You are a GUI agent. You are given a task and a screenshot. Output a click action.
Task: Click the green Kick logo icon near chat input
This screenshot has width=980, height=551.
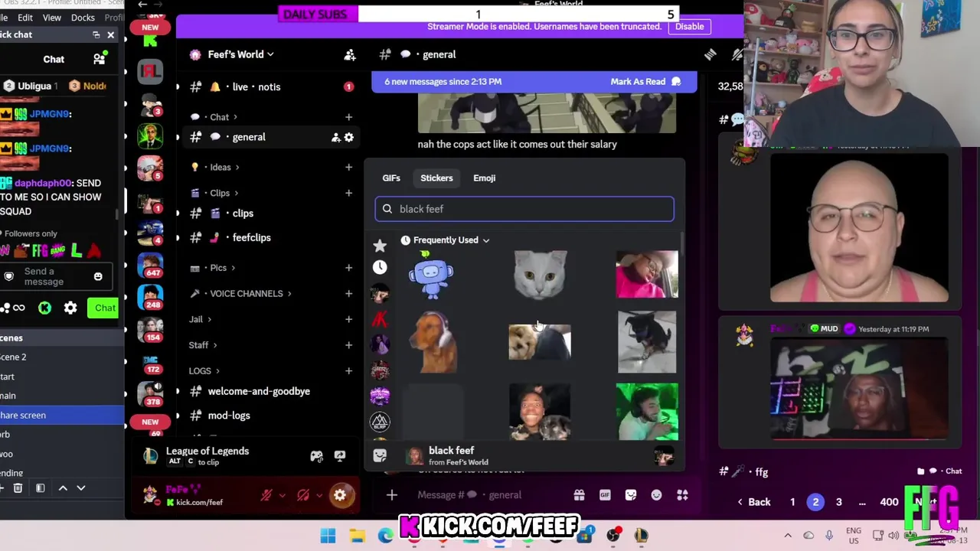tap(44, 308)
